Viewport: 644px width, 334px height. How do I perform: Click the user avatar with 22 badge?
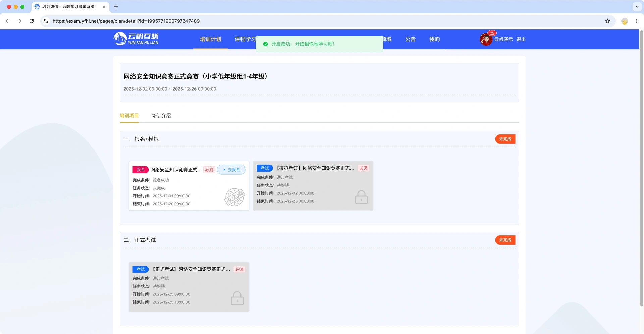click(486, 39)
